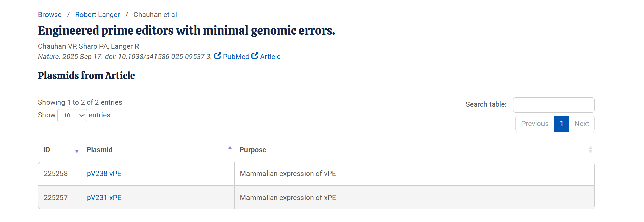This screenshot has height=222, width=644.
Task: Click the Article external link icon
Action: (x=255, y=56)
